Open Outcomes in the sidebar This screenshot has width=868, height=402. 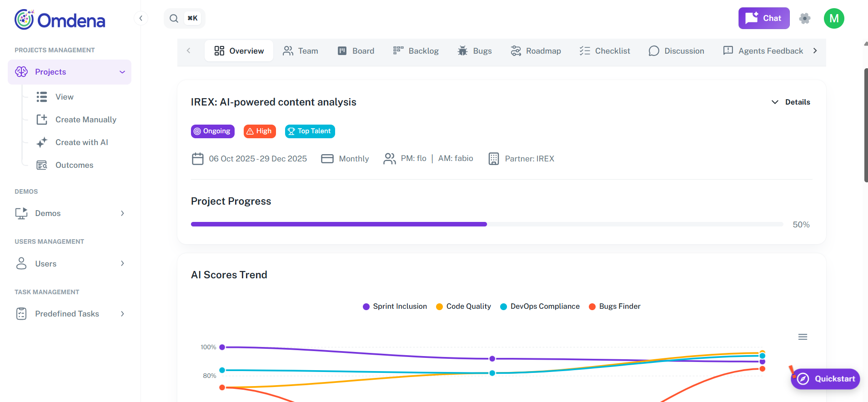pos(74,165)
